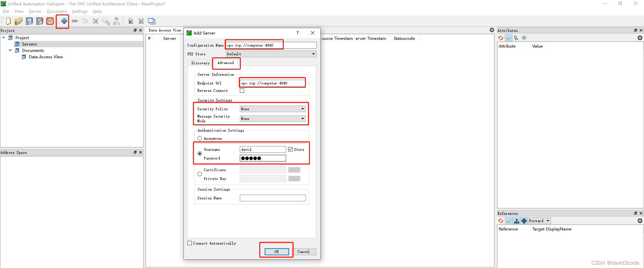Click the Disconnect Server crossed plug icon
Screen dimensions: 644x268
[x=96, y=21]
